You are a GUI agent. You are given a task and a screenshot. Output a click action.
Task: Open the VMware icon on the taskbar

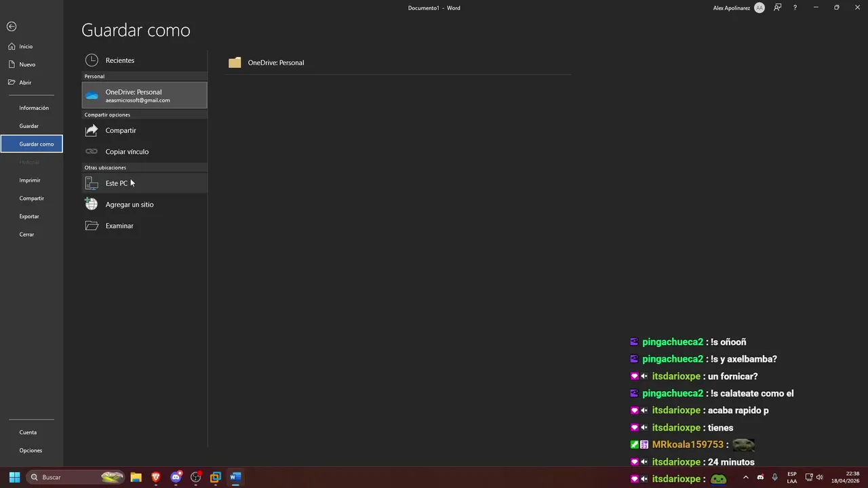tap(216, 477)
